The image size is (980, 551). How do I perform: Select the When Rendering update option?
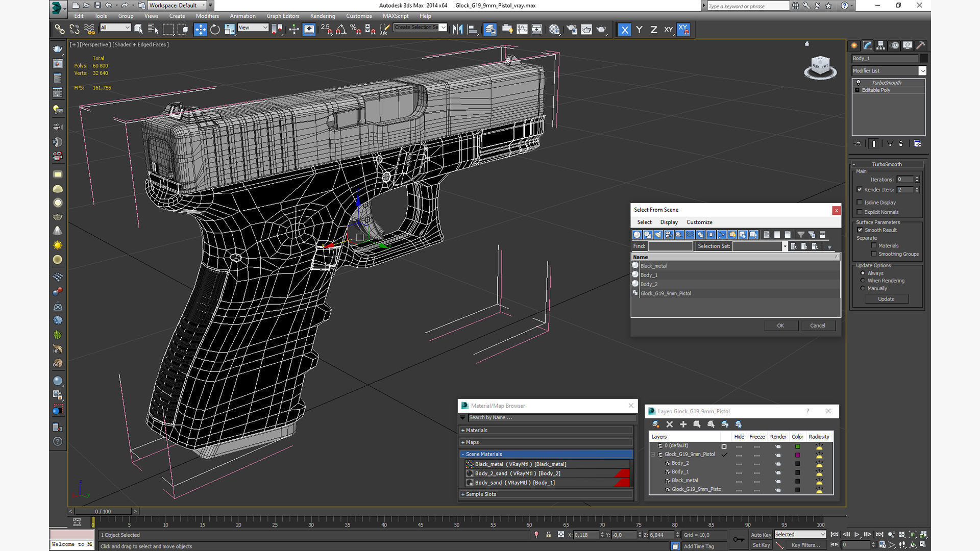pos(863,281)
